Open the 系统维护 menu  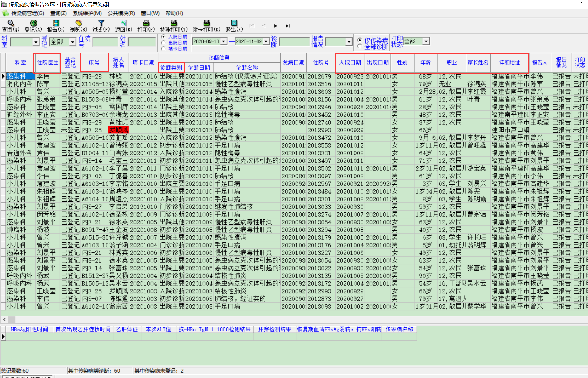(x=87, y=13)
